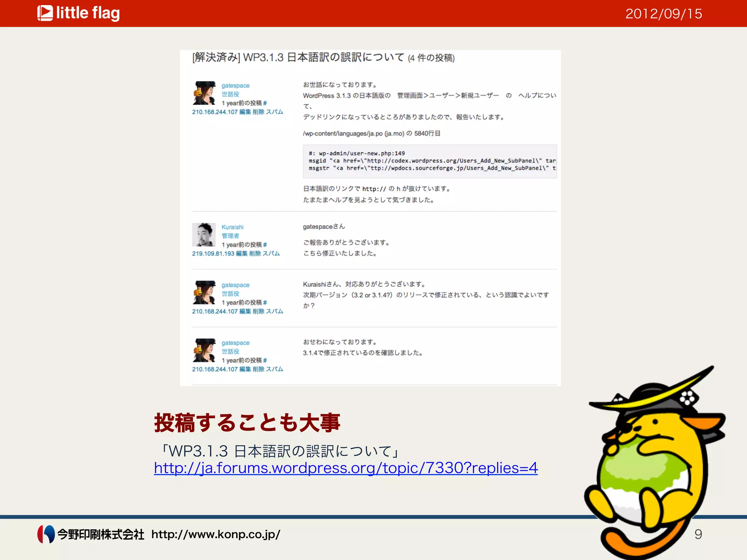Viewport: 747px width, 560px height.
Task: Open gatespace username on the お世話になっております post
Action: tap(236, 86)
